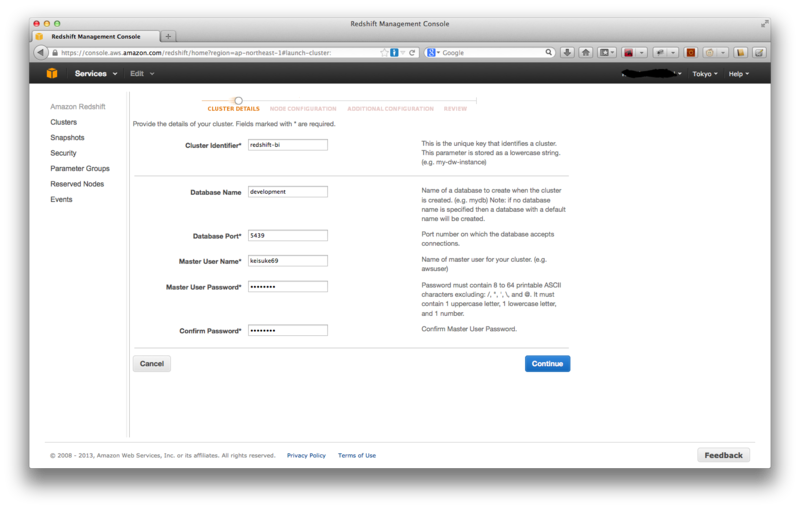Screen dimensions: 800x509
Task: Open Reserved Nodes in the sidebar
Action: (77, 184)
